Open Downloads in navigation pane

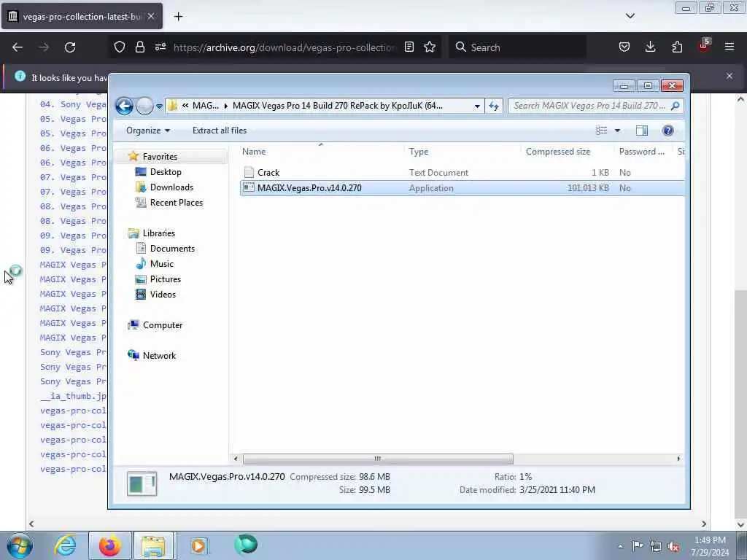click(x=171, y=187)
